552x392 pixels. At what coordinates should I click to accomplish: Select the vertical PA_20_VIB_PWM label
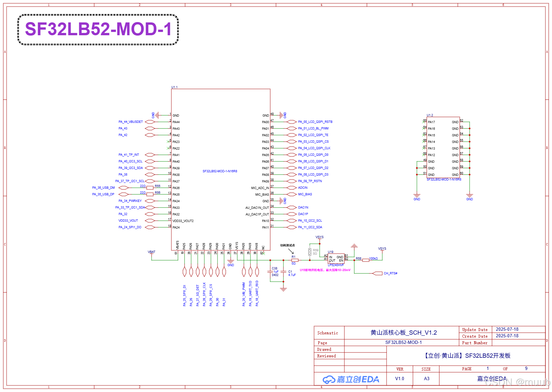[244, 294]
